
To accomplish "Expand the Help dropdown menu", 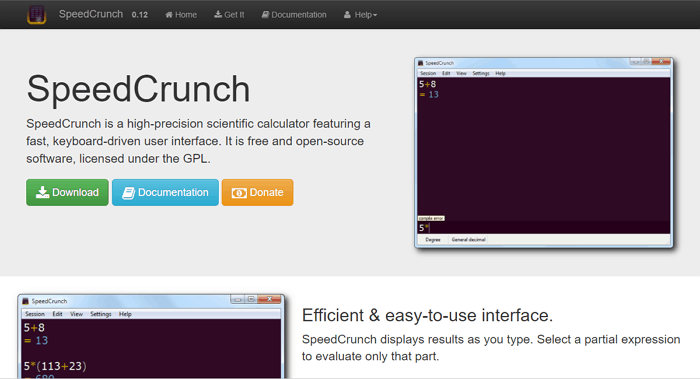I will click(360, 15).
